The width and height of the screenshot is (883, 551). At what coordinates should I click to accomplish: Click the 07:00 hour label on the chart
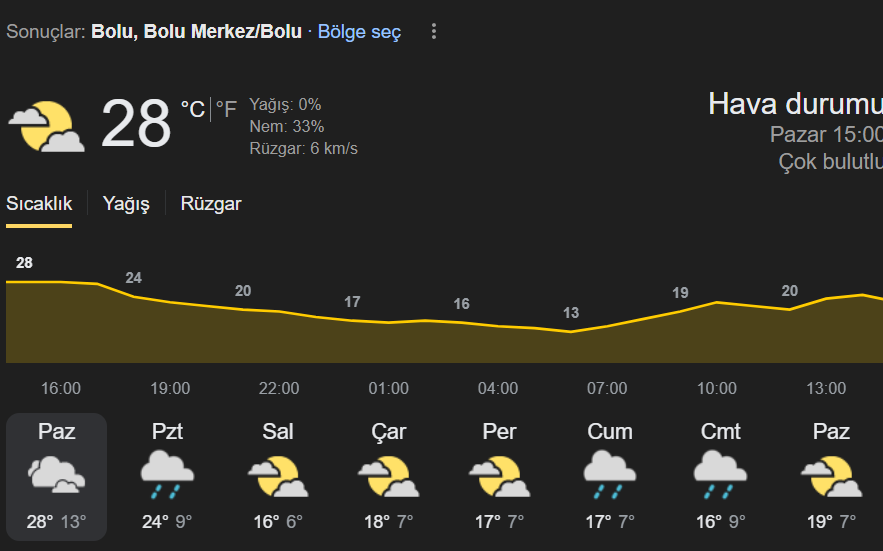point(607,388)
